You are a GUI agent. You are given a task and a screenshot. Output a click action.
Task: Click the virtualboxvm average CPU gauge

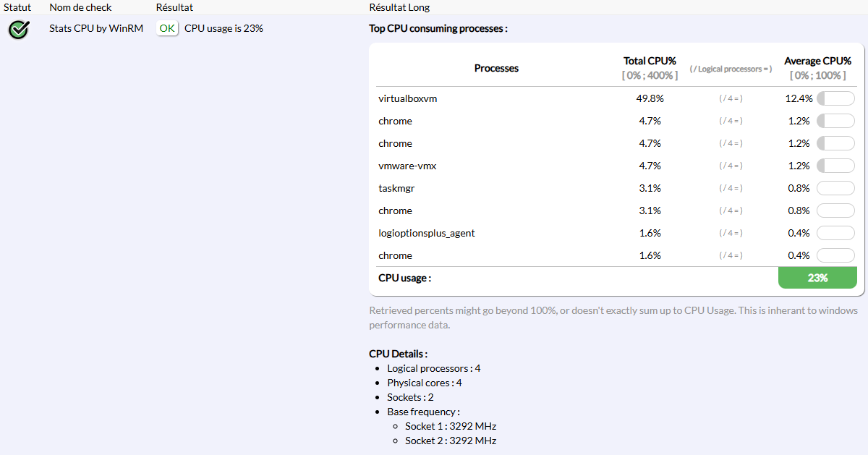tap(835, 98)
